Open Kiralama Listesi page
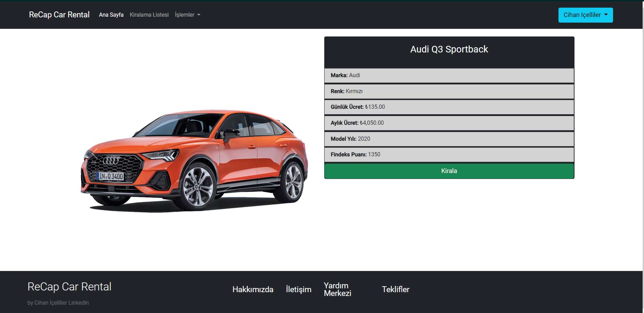644x313 pixels. point(149,15)
